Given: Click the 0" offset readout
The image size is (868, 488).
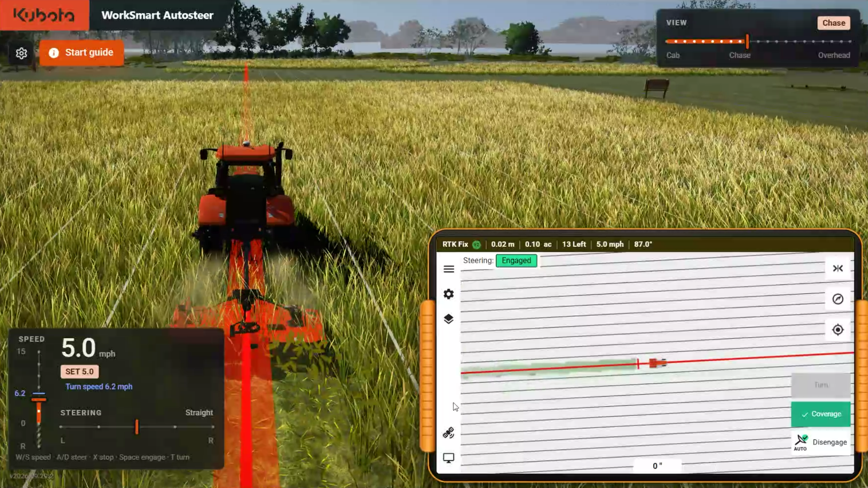Looking at the screenshot, I should point(657,466).
